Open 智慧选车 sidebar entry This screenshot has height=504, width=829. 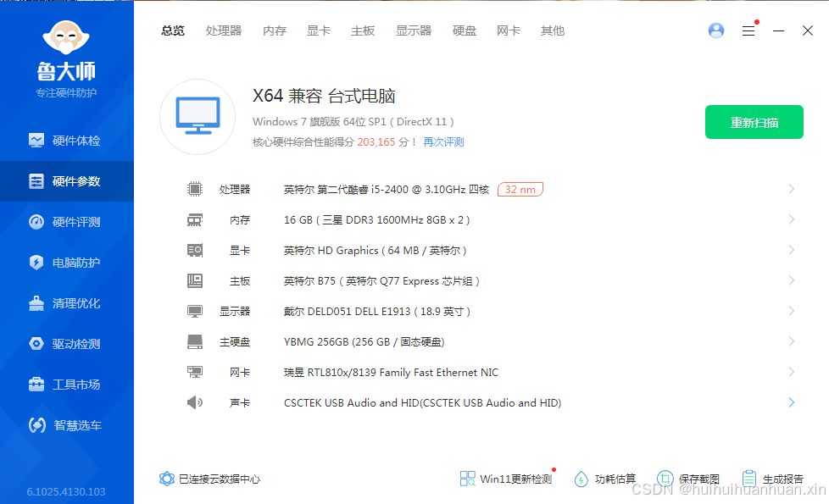tap(67, 425)
